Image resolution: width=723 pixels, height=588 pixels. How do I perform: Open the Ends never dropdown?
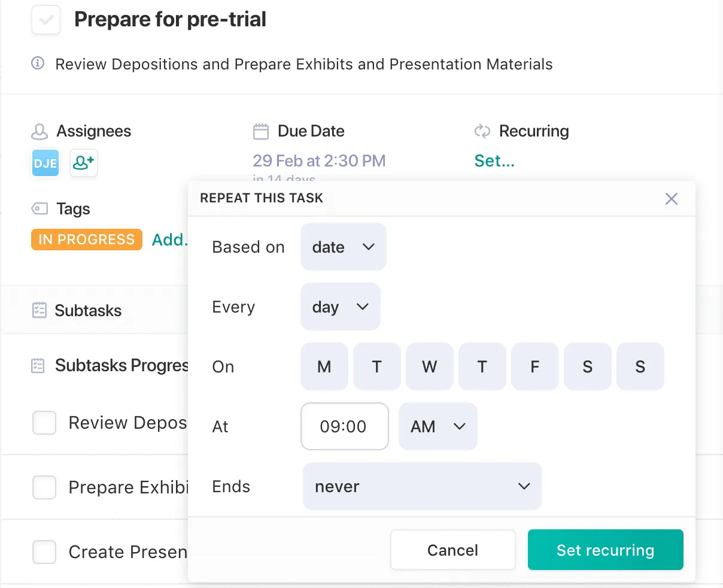click(x=422, y=486)
